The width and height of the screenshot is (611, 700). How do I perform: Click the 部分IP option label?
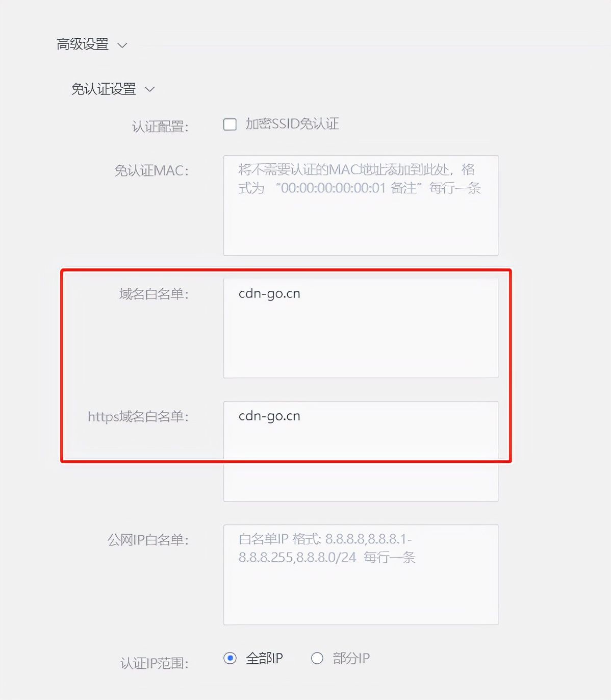click(x=351, y=658)
